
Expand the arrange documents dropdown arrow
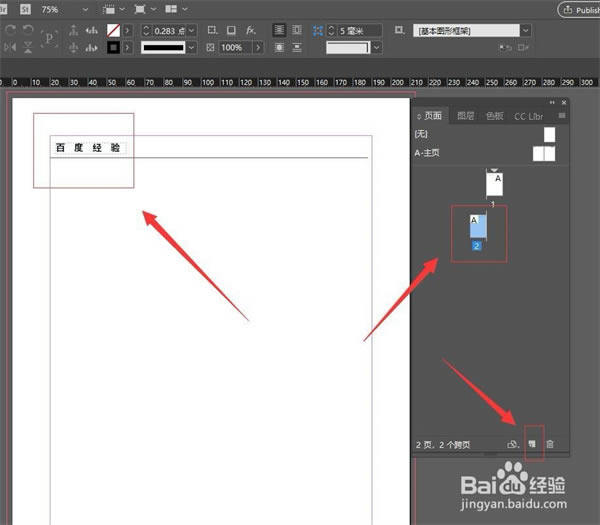coord(185,9)
